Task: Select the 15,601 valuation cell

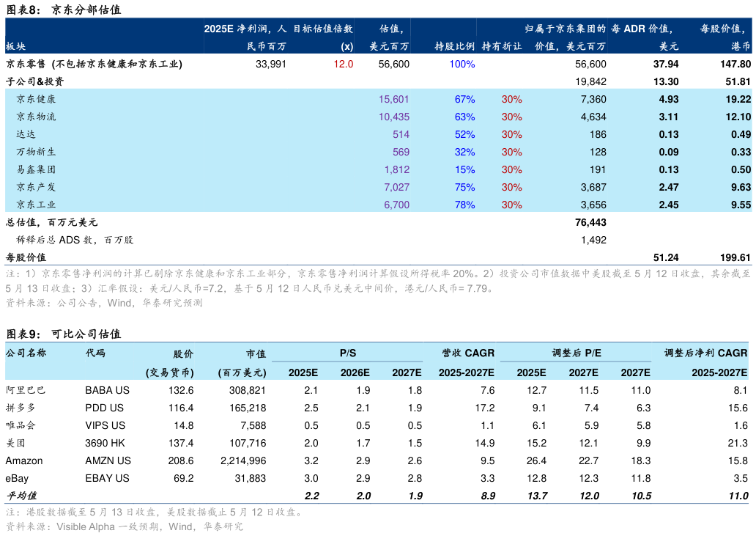Action: point(393,99)
